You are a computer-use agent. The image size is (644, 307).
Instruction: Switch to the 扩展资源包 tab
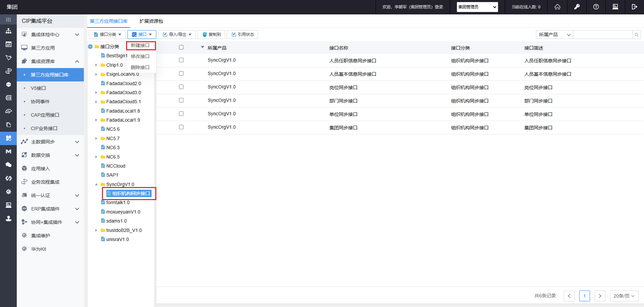(x=151, y=21)
